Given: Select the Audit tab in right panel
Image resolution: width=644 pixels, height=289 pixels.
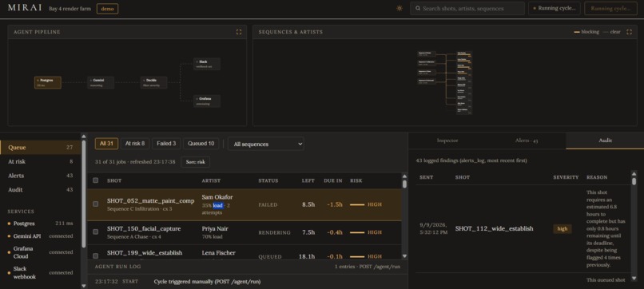Looking at the screenshot, I should pos(605,141).
